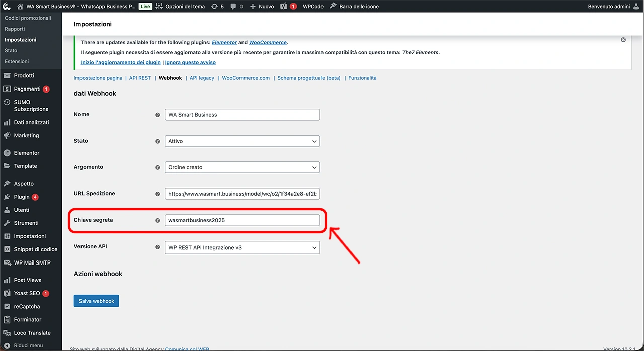This screenshot has width=644, height=351.
Task: Click Inizio l'aggiornamento dei plugin link
Action: [121, 62]
